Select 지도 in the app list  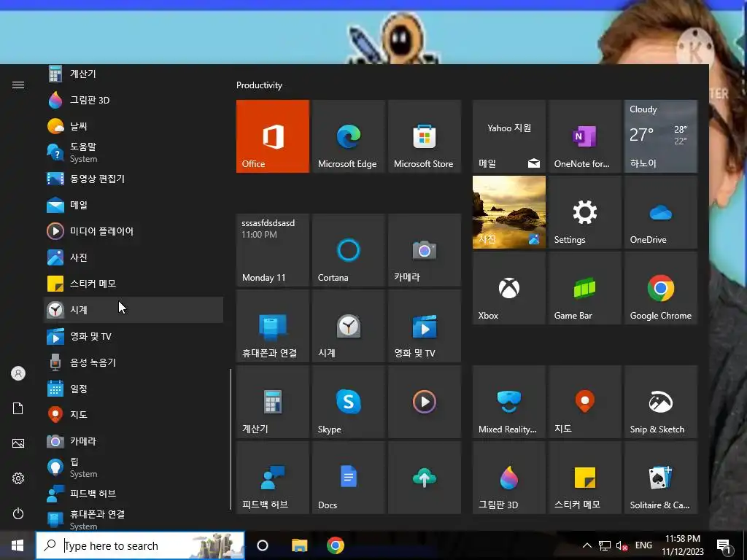coord(133,415)
